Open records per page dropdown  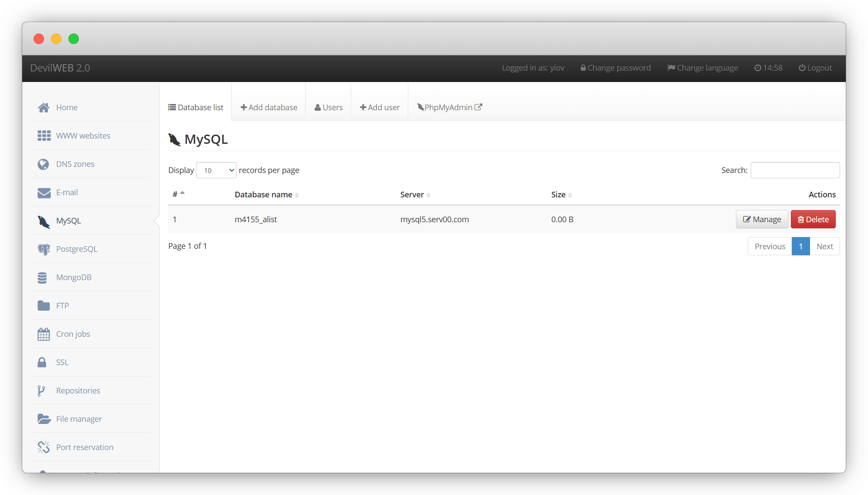coord(216,170)
